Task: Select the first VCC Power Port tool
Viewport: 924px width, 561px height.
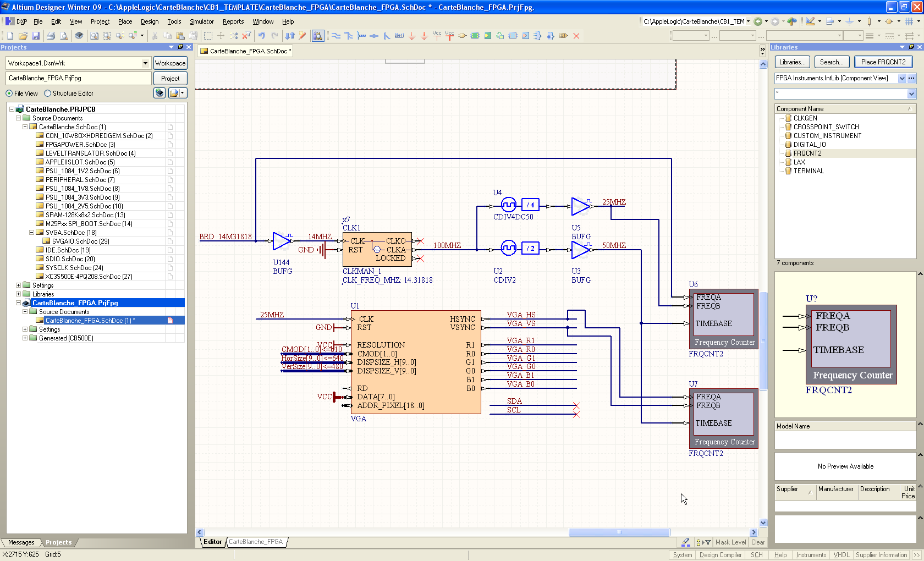Action: 437,36
